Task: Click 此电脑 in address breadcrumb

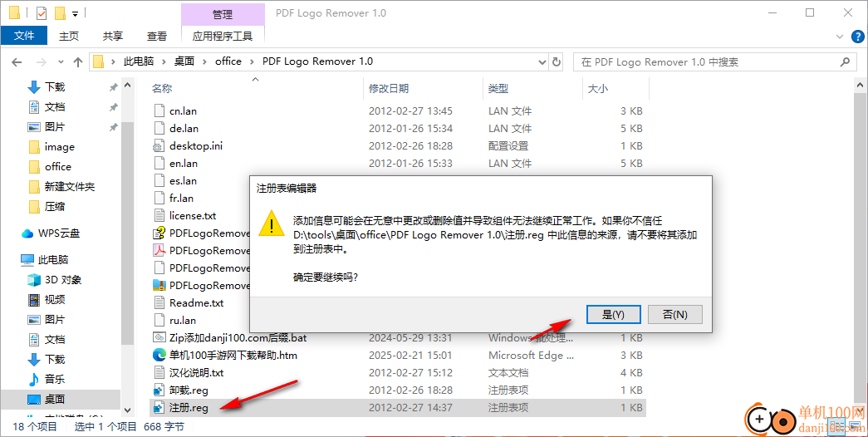Action: (x=138, y=61)
